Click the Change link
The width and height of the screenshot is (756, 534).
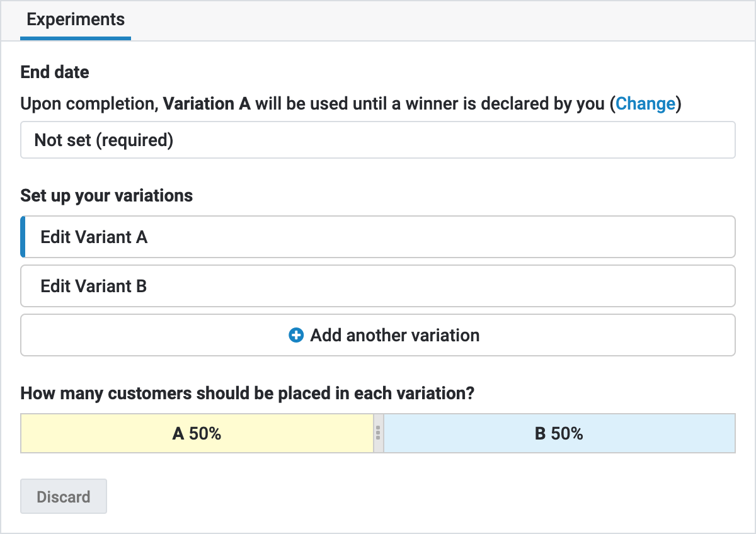(645, 104)
